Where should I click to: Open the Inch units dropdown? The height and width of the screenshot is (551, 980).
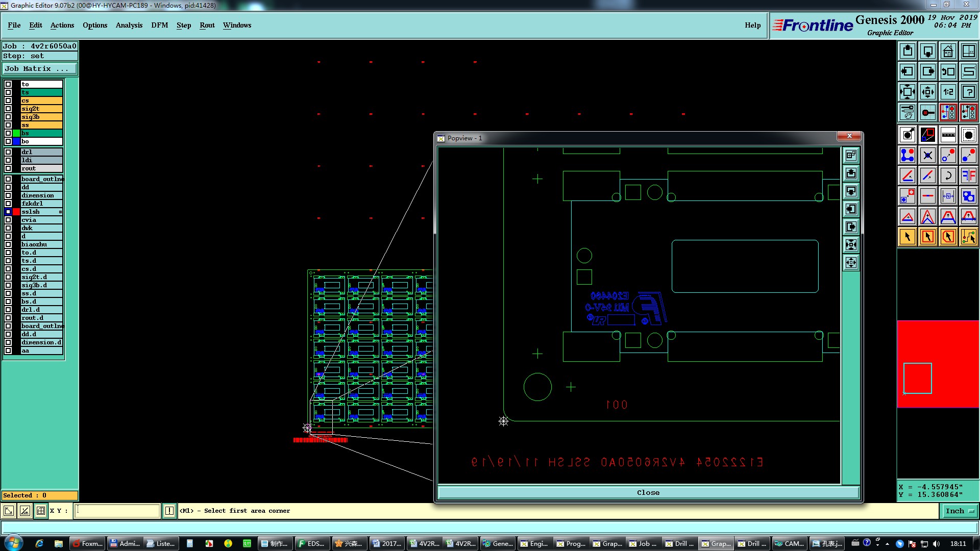pos(960,511)
